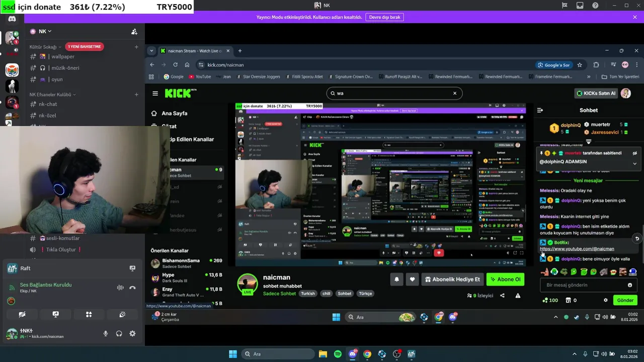This screenshot has height=362, width=644.
Task: Stop streaming the Raft game
Action: 132,268
